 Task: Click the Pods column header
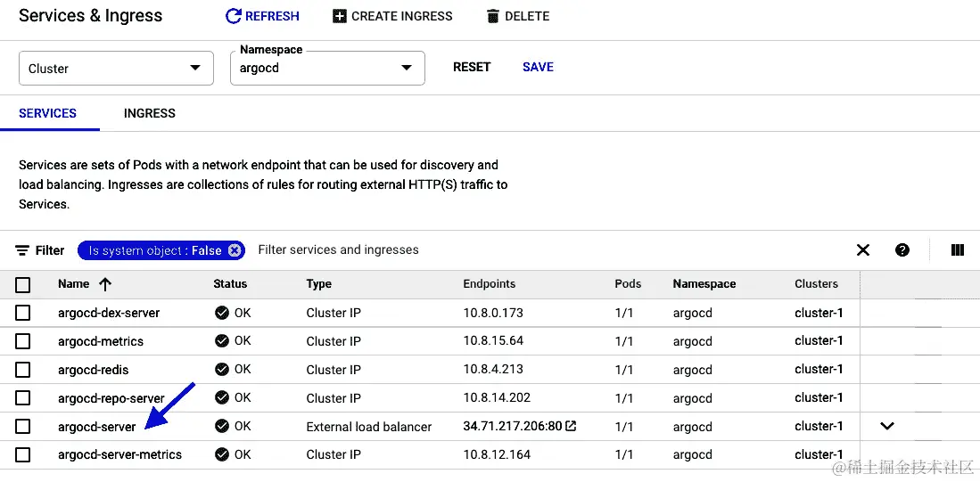click(628, 284)
